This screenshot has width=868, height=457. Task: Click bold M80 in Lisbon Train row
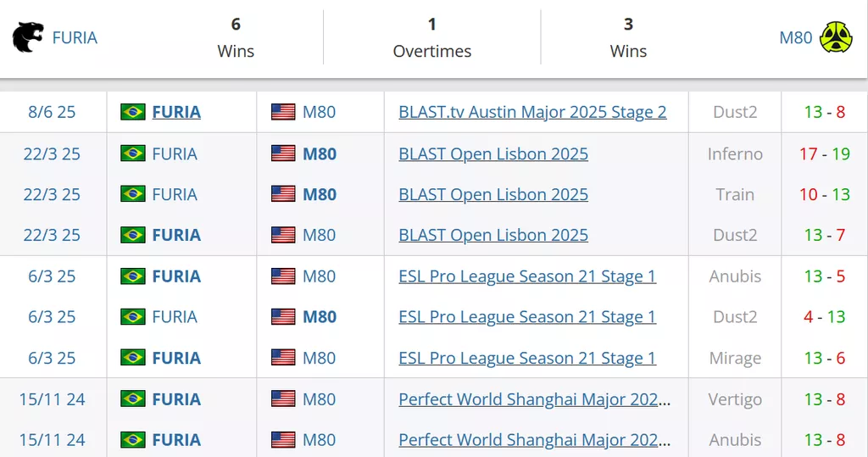click(x=320, y=194)
